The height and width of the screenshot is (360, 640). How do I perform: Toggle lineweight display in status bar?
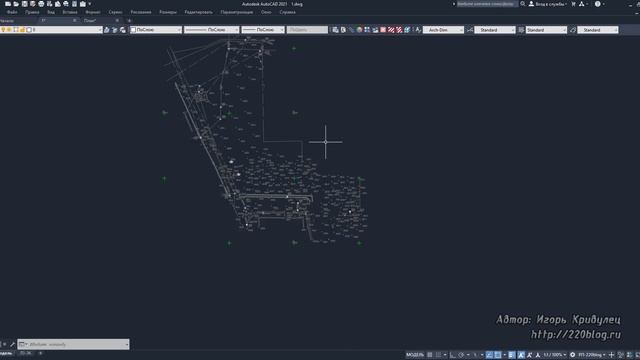tap(512, 355)
